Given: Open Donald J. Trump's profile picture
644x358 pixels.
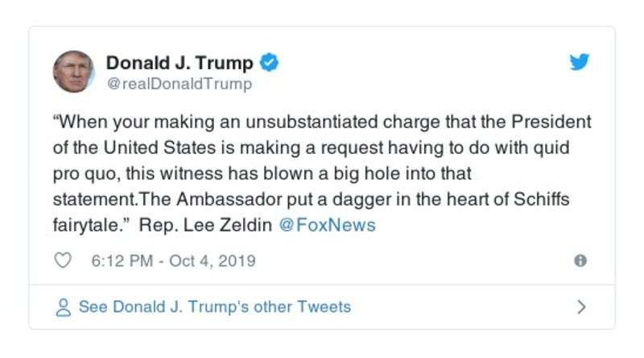Looking at the screenshot, I should [74, 71].
